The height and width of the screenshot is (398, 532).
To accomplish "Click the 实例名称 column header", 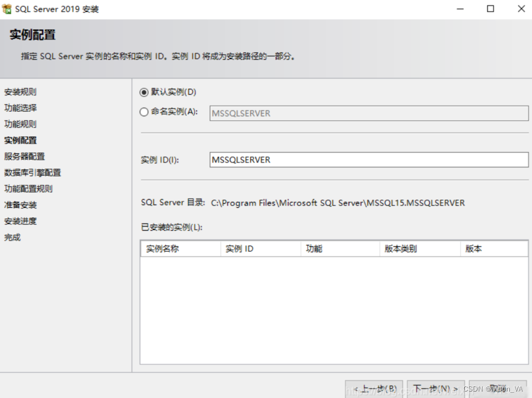I will click(180, 249).
